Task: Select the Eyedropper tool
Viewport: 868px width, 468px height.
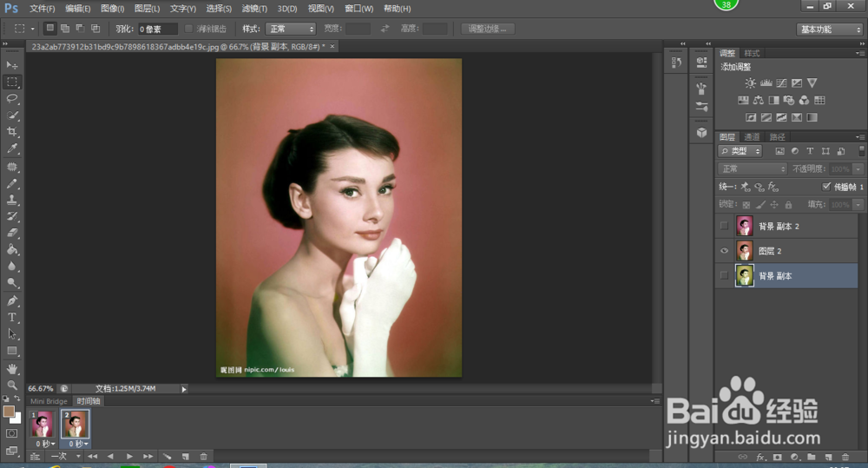Action: click(12, 148)
